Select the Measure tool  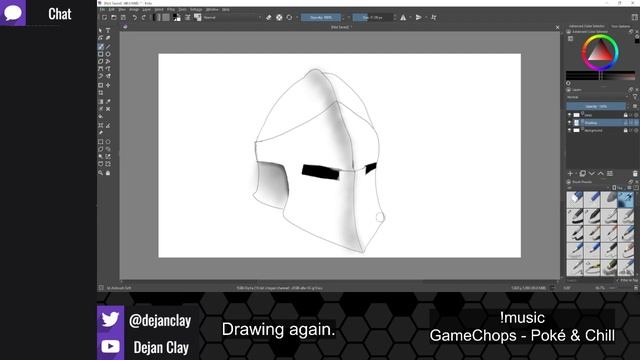point(108,126)
